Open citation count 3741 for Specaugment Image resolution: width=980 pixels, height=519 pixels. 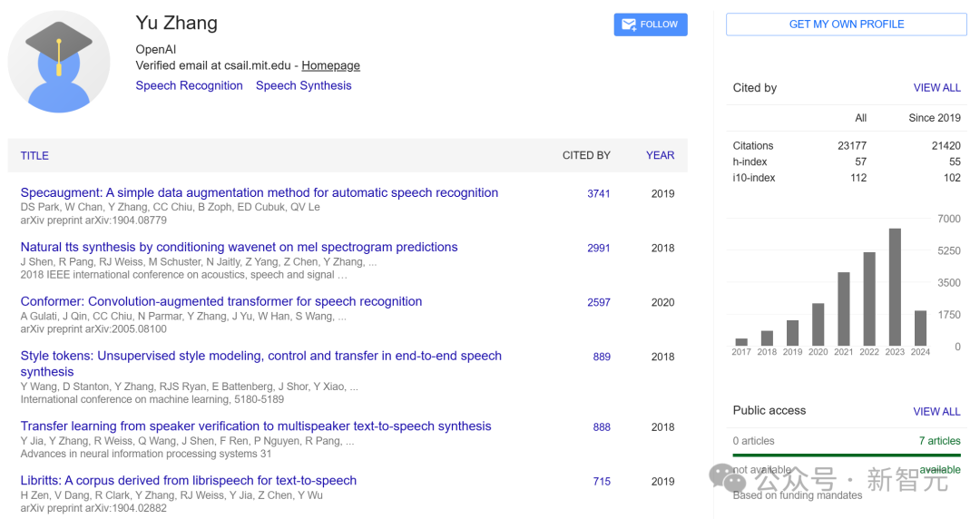coord(599,193)
